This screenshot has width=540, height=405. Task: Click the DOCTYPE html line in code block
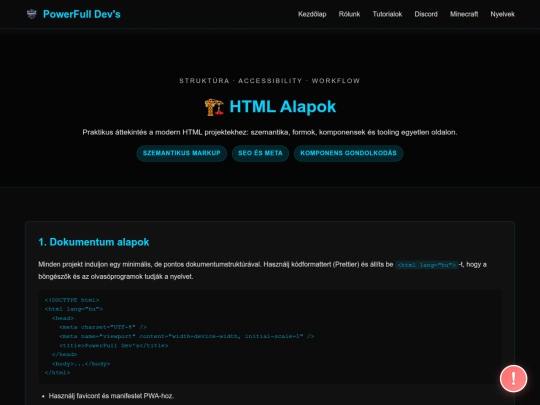[72, 300]
